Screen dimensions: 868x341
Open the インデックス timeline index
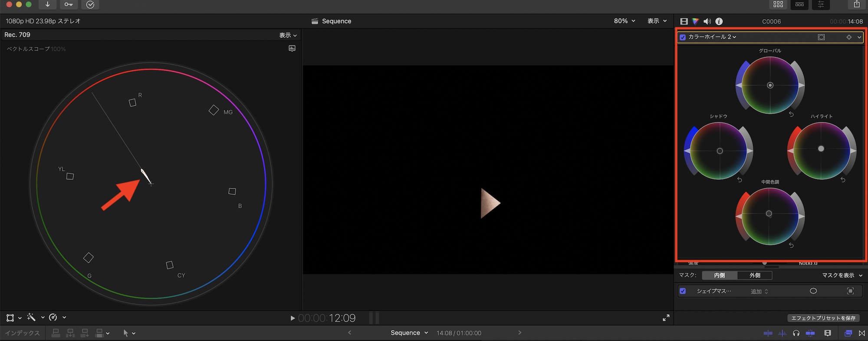[22, 333]
